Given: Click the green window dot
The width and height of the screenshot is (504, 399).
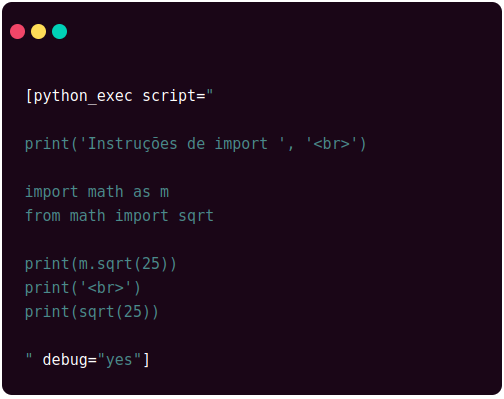Looking at the screenshot, I should click(x=59, y=32).
